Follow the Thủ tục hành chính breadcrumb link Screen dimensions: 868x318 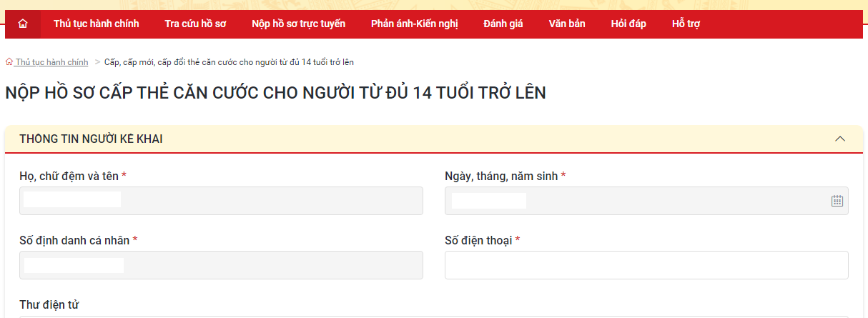coord(51,62)
